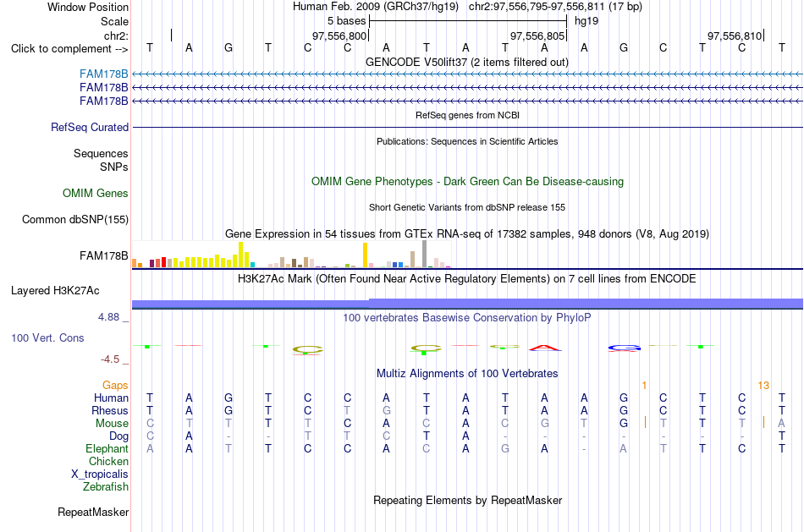This screenshot has width=804, height=532.
Task: Click the H3K27Ac blue signal band
Action: coord(467,304)
